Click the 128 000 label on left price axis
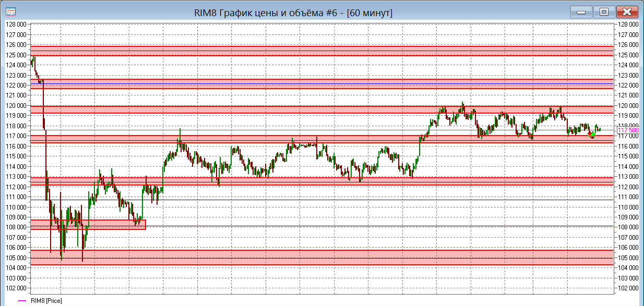This screenshot has width=644, height=306. pyautogui.click(x=16, y=25)
